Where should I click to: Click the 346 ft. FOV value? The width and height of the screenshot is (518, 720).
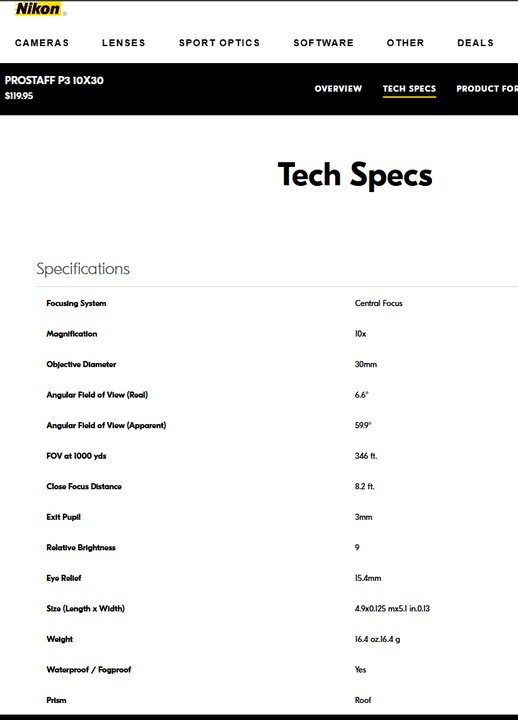point(366,456)
